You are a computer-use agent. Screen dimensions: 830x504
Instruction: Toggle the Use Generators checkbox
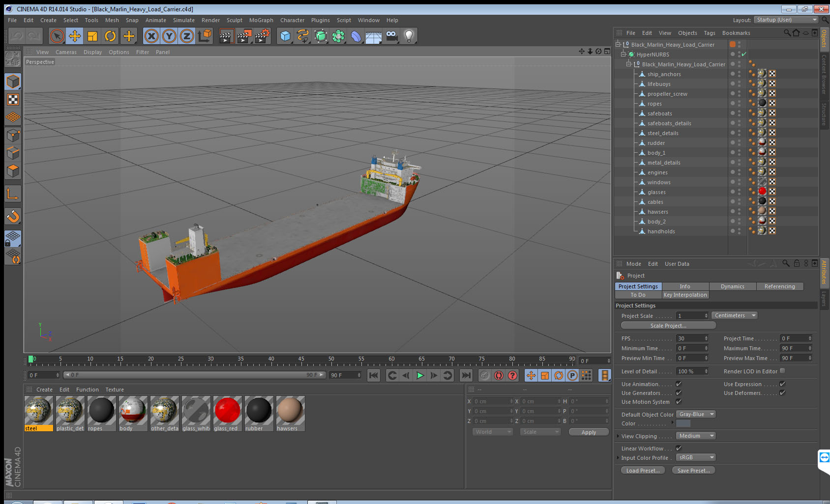(679, 393)
